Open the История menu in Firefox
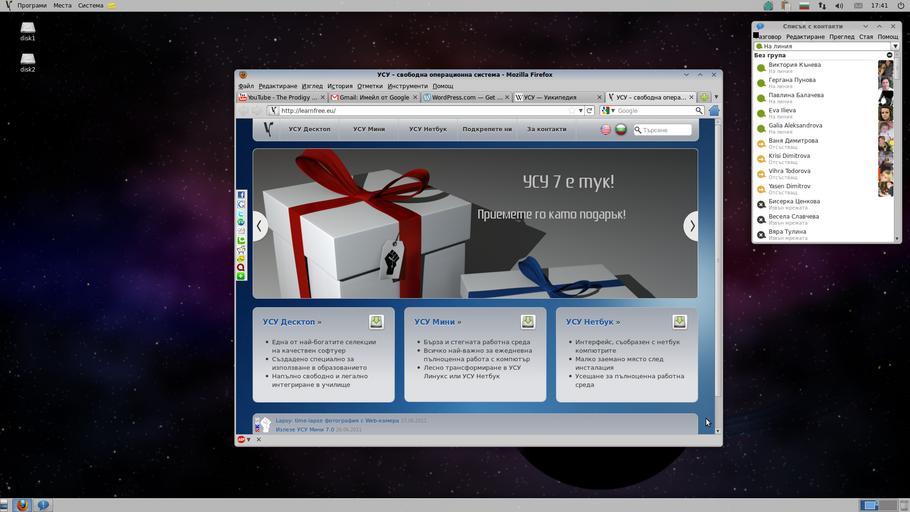 [340, 86]
